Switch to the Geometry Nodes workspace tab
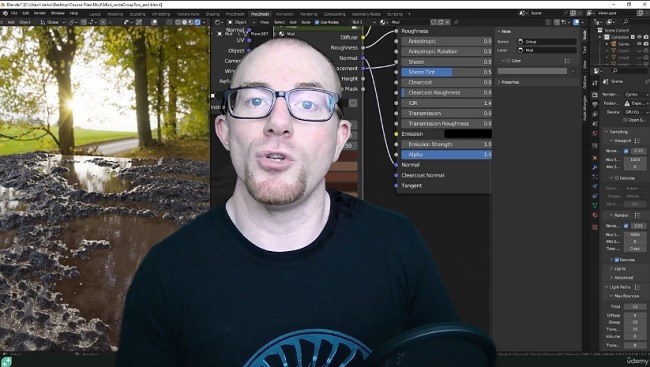650x367 pixels. tap(366, 14)
